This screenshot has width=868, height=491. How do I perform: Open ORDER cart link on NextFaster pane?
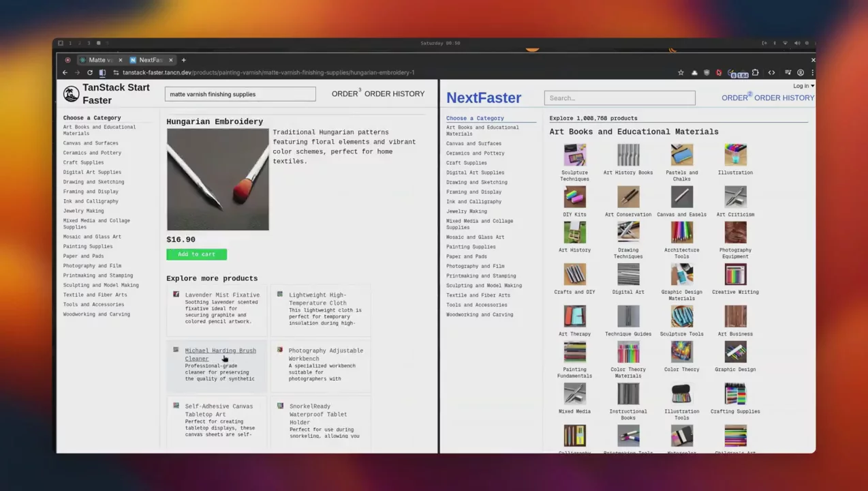pos(736,98)
